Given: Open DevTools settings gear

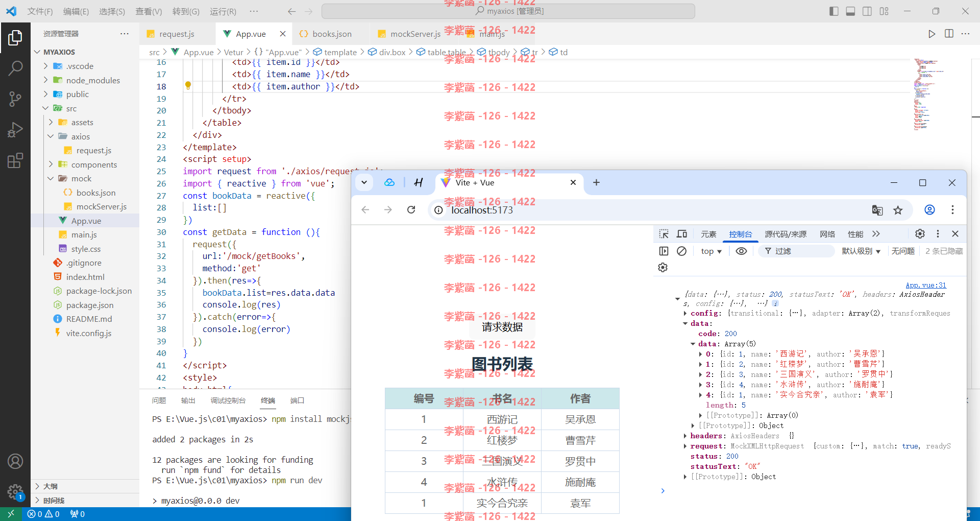Looking at the screenshot, I should point(920,234).
